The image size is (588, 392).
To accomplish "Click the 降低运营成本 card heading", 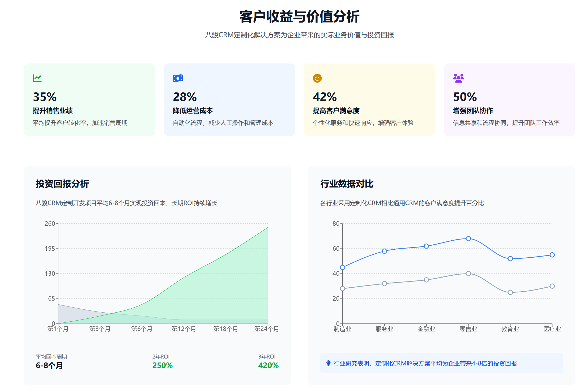I will point(193,110).
